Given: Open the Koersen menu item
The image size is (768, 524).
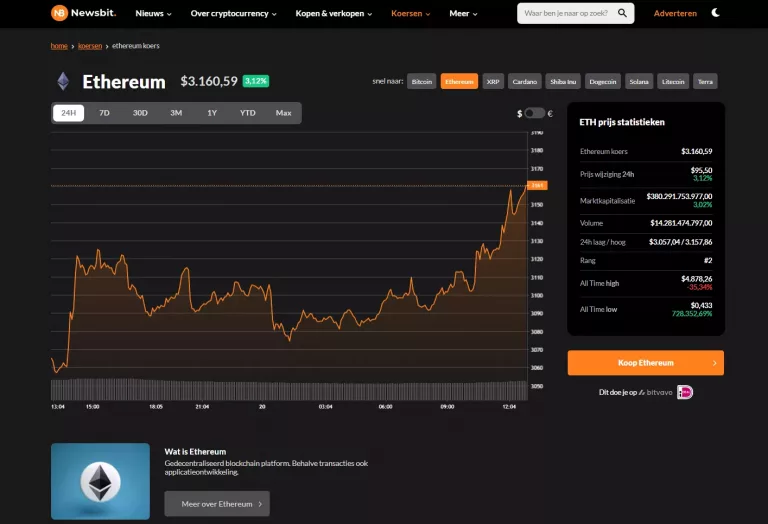Looking at the screenshot, I should [411, 14].
